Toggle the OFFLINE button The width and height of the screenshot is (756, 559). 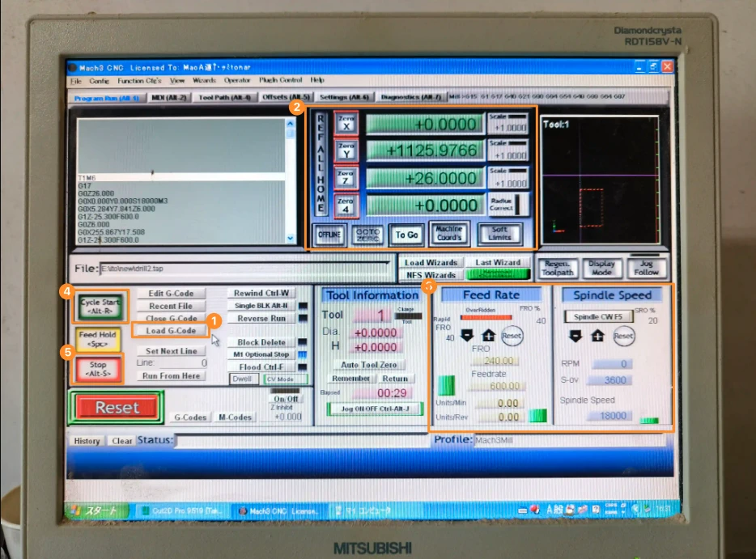[x=329, y=235]
